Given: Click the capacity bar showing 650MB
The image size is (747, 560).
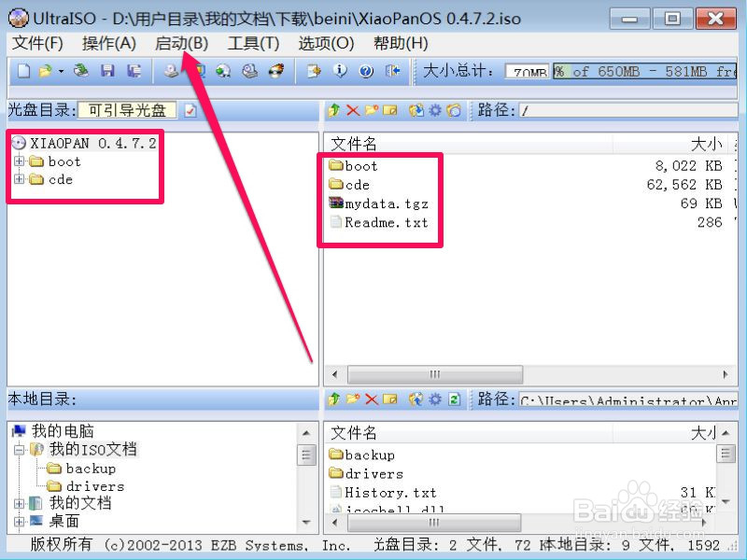Looking at the screenshot, I should (x=644, y=72).
